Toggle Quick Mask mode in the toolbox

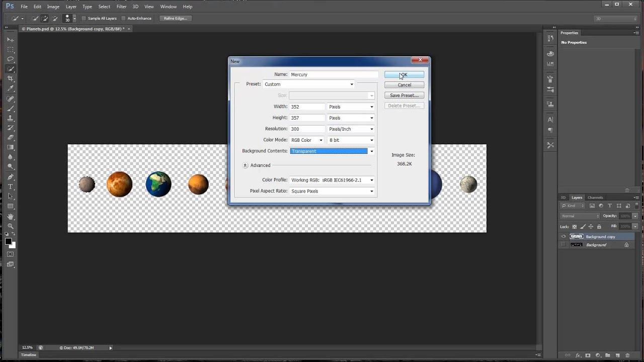(11, 254)
